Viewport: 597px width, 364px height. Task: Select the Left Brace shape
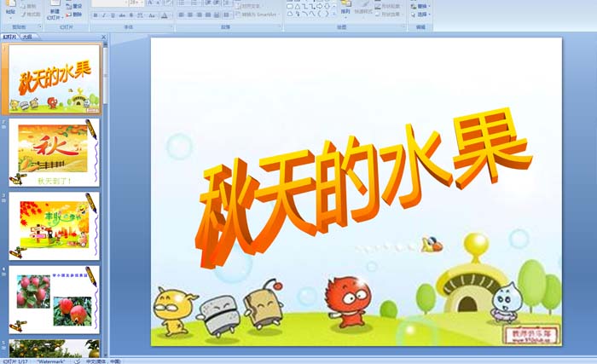tap(319, 14)
